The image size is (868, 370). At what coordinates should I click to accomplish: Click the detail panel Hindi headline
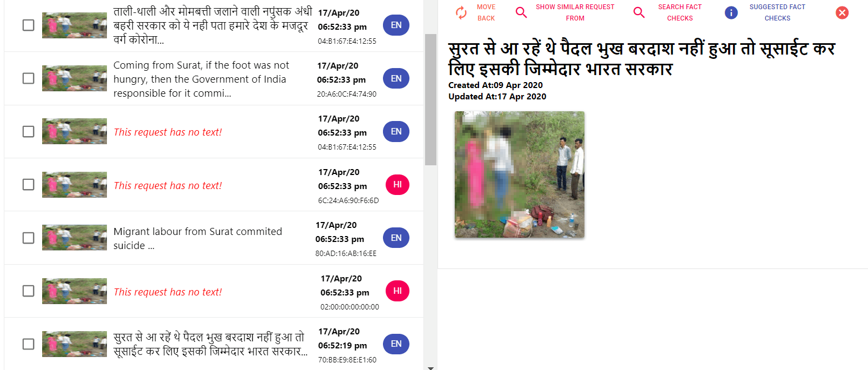[x=642, y=58]
